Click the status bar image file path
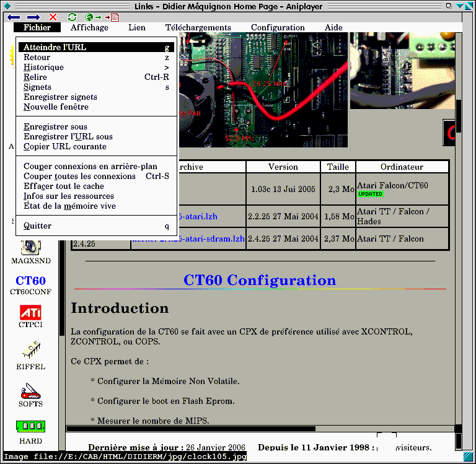The height and width of the screenshot is (464, 476). point(125,457)
